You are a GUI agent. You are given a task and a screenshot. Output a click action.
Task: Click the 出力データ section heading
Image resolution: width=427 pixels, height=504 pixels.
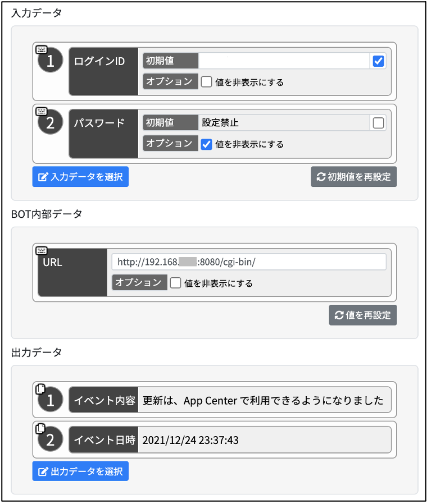click(37, 352)
